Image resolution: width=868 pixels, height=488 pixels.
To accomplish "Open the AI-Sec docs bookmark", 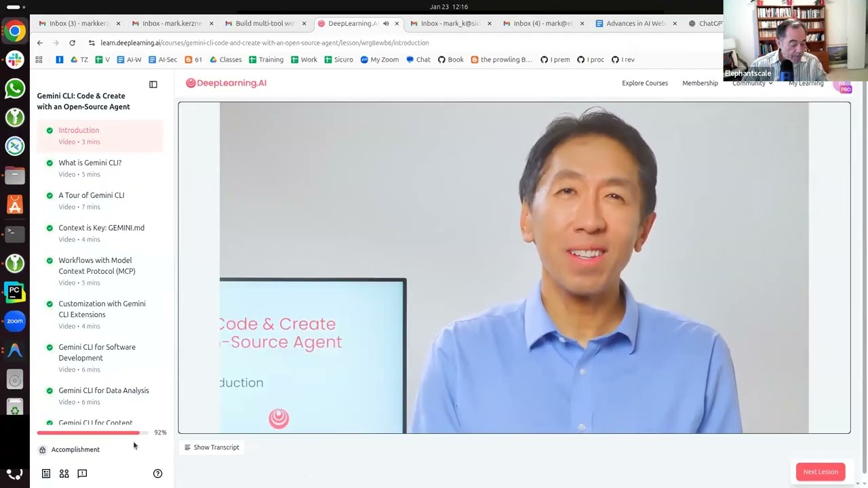I will point(163,60).
